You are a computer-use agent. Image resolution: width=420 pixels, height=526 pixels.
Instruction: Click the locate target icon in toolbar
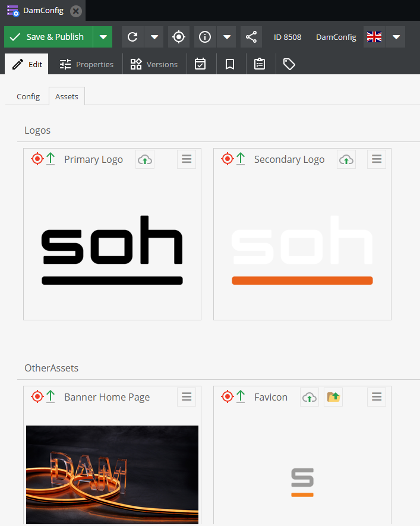click(179, 37)
